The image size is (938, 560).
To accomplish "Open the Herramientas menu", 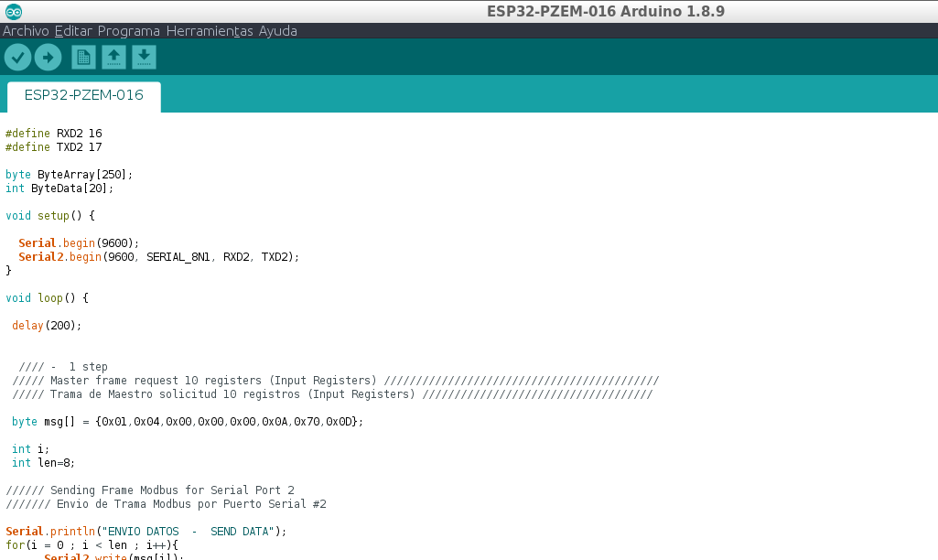I will coord(210,31).
